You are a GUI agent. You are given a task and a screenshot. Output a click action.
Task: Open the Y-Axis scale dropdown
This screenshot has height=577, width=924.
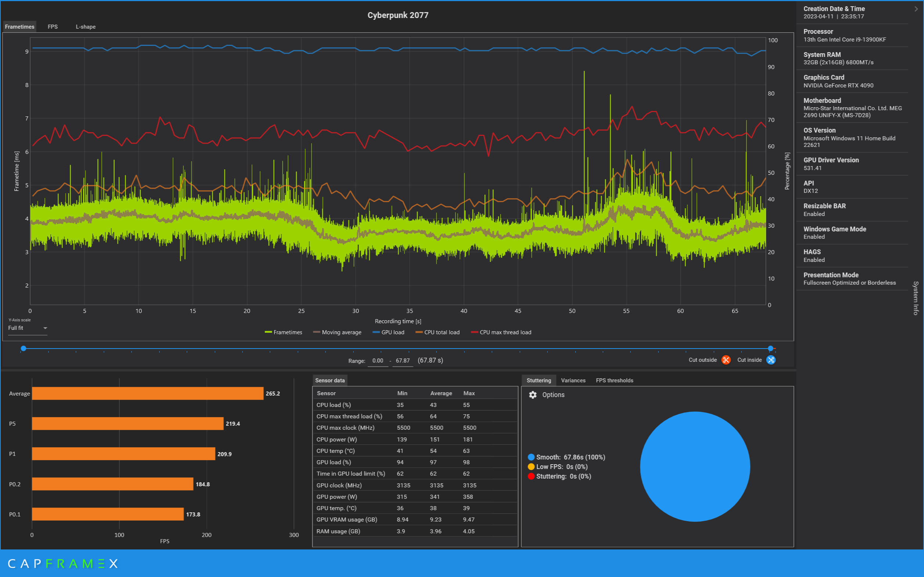coord(28,328)
